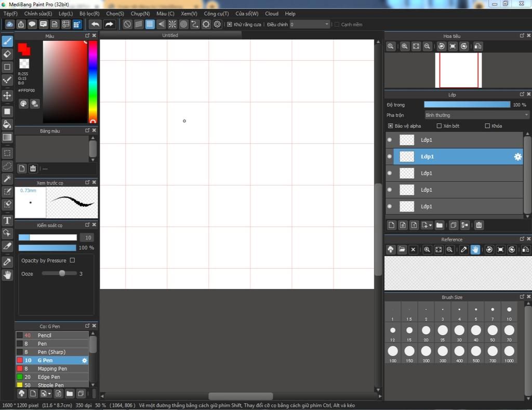Select the bottom Lớp1 layer thumbnail
The width and height of the screenshot is (532, 410).
pyautogui.click(x=406, y=206)
